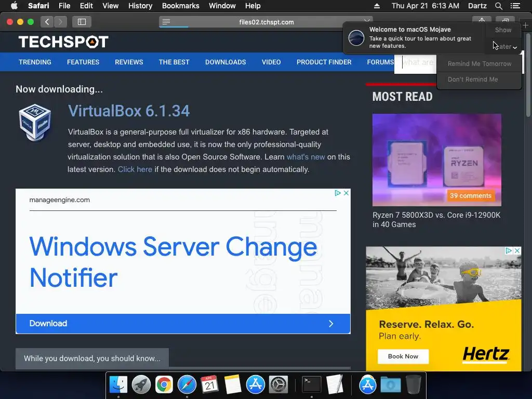Click the TechSpot search field
The image size is (532, 399).
415,63
